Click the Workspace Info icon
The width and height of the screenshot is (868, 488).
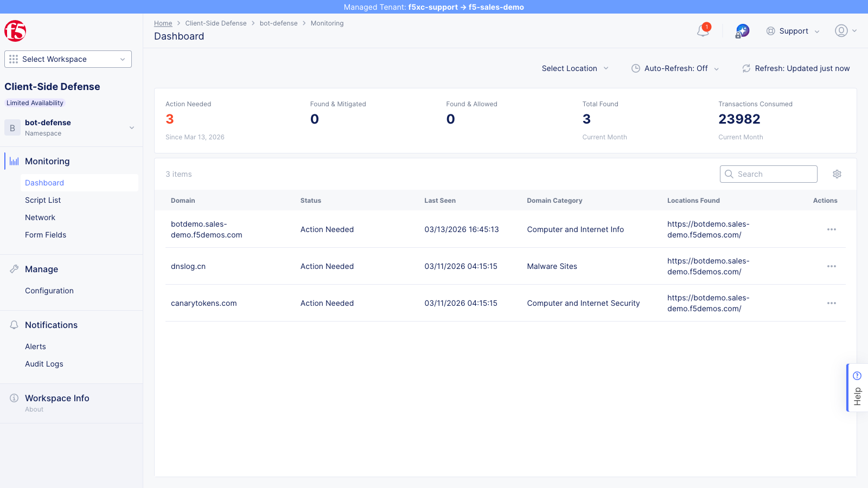pyautogui.click(x=13, y=398)
